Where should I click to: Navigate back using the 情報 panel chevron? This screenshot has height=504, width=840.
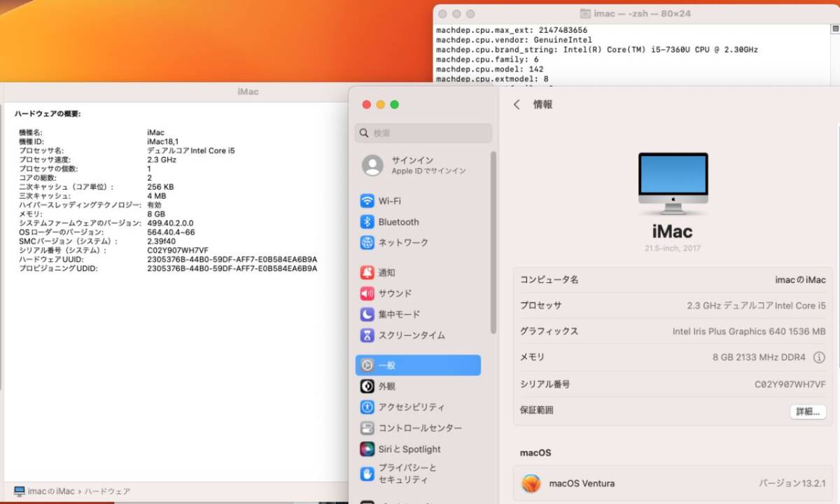[516, 104]
